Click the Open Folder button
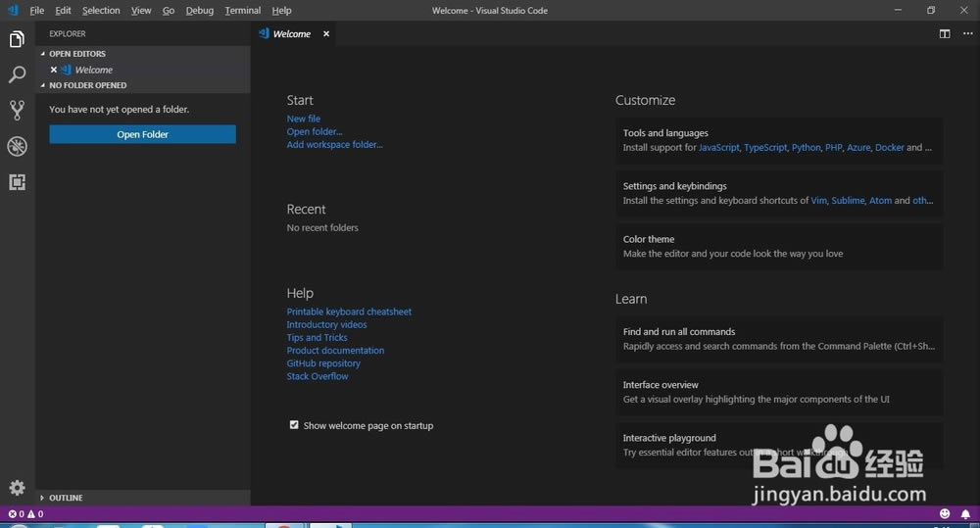Image resolution: width=980 pixels, height=528 pixels. 142,134
